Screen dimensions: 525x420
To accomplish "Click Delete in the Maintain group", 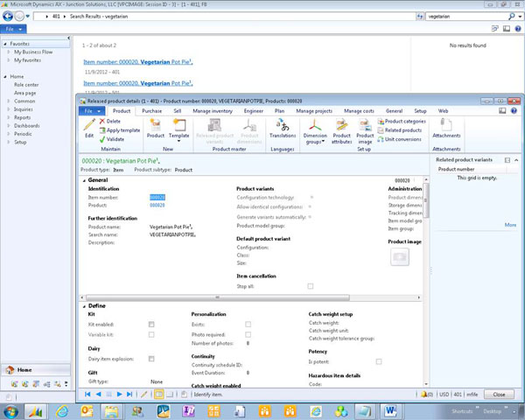I will (x=110, y=122).
